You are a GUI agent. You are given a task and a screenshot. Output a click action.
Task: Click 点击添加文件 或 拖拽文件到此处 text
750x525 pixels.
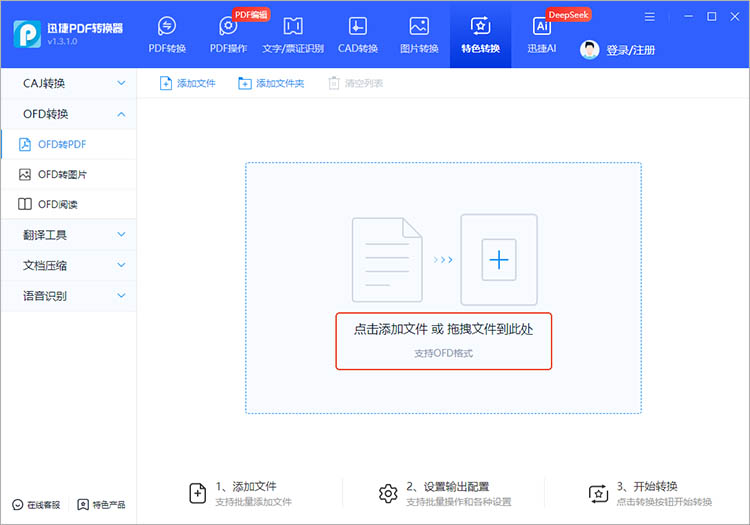coord(443,329)
